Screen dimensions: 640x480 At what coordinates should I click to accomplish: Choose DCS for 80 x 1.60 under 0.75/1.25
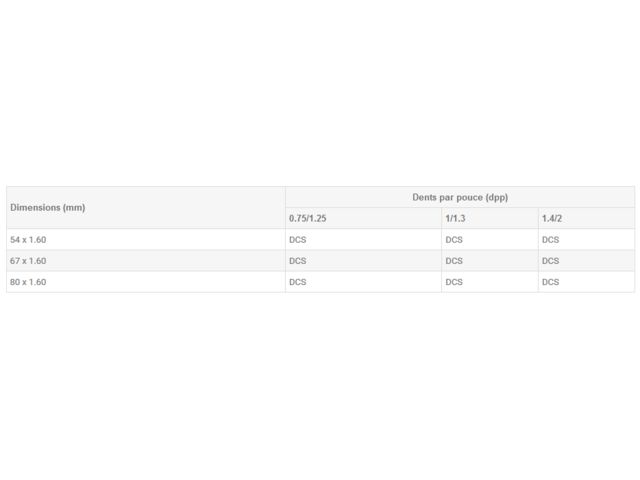pos(298,282)
